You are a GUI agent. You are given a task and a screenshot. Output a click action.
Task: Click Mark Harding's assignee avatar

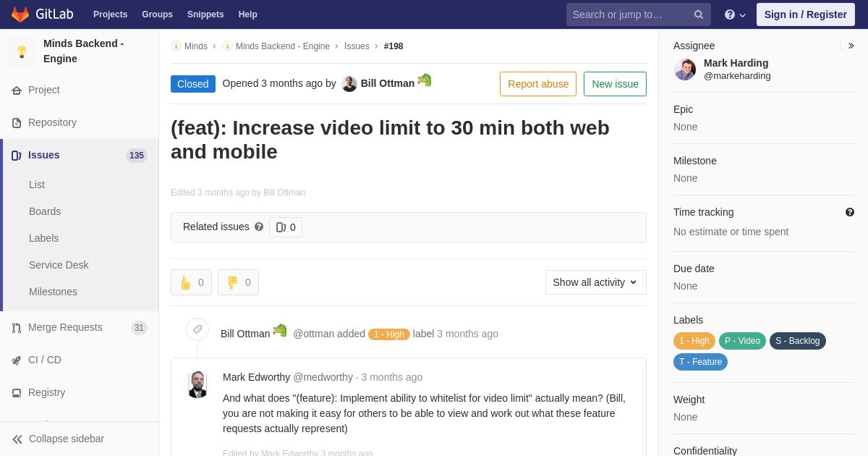pyautogui.click(x=685, y=69)
